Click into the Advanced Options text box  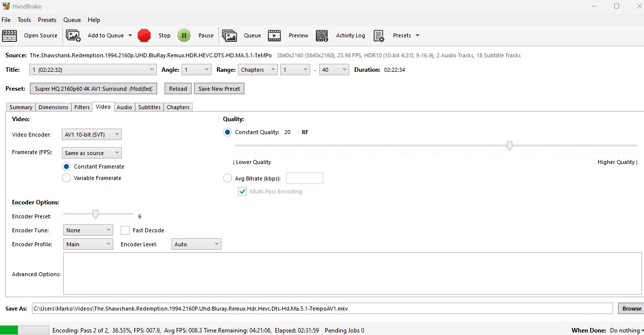pos(352,273)
